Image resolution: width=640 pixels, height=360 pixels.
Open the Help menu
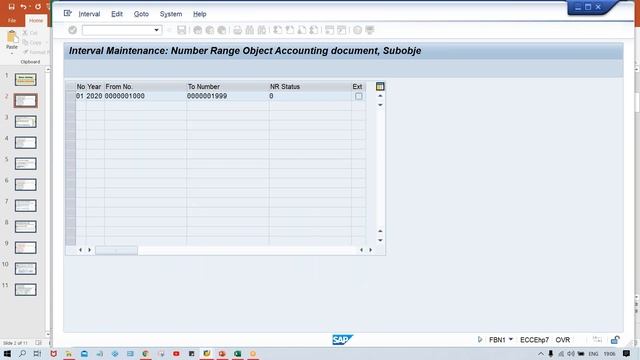point(200,14)
